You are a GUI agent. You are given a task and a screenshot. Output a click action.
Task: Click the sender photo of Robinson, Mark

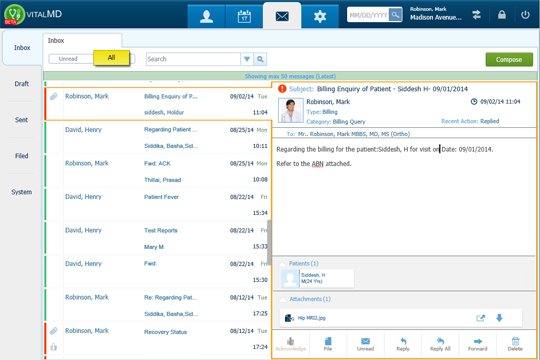coord(291,110)
